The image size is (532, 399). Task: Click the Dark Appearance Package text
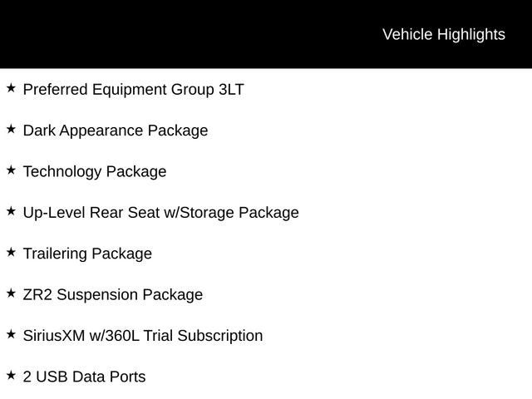[x=116, y=131]
